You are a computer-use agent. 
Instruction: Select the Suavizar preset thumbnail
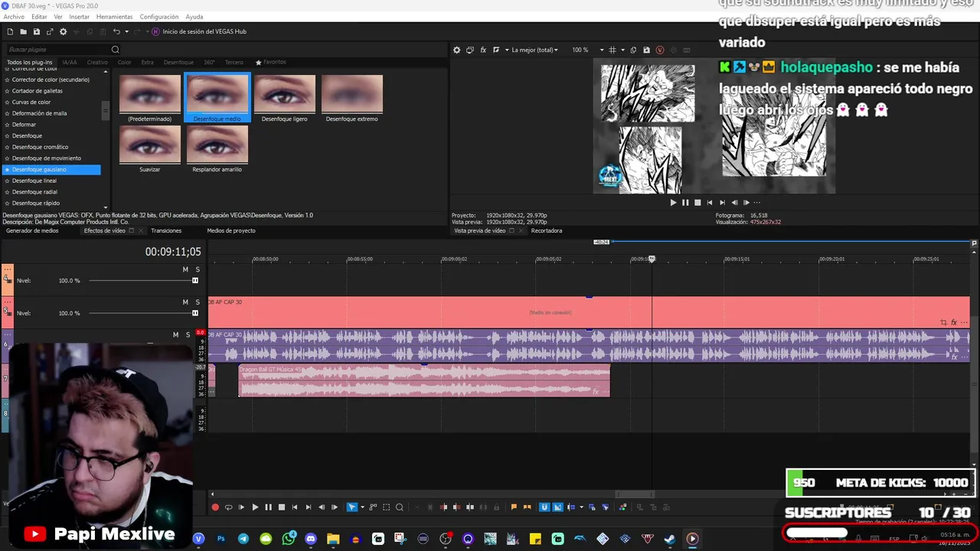coord(150,148)
